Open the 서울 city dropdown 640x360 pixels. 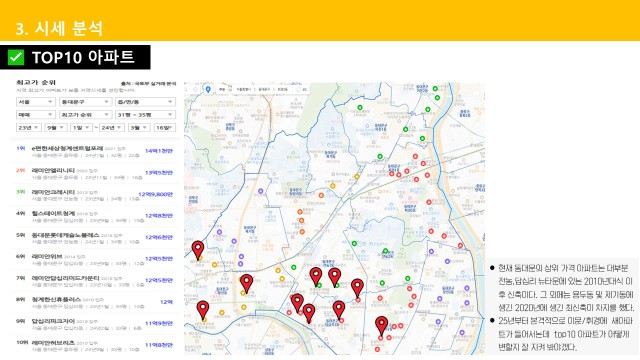pos(35,102)
